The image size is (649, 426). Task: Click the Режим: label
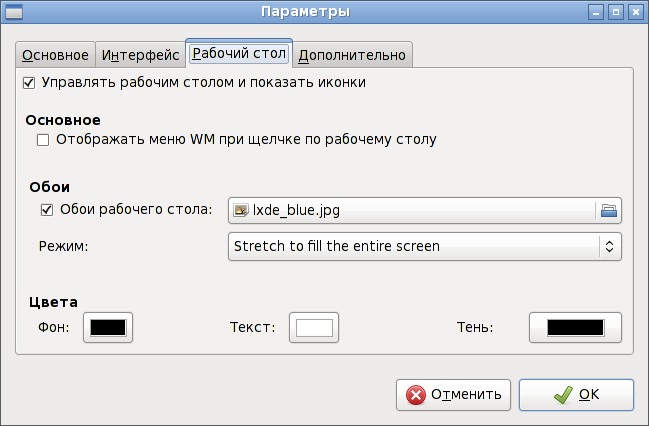point(63,246)
